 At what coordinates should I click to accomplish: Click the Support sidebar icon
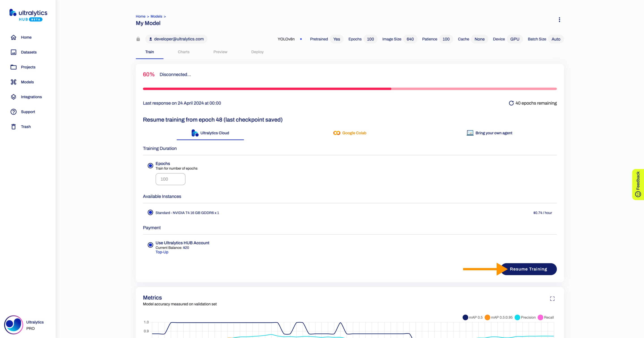tap(13, 112)
